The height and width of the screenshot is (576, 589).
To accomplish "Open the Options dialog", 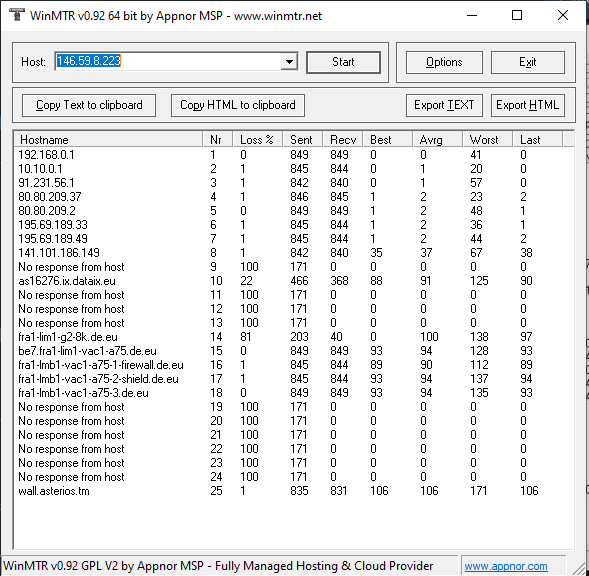I will tap(444, 62).
